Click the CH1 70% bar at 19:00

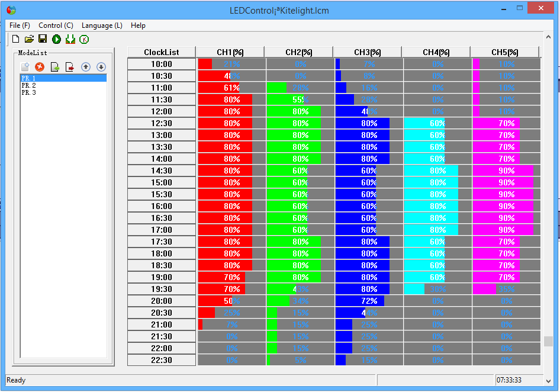[x=232, y=277]
